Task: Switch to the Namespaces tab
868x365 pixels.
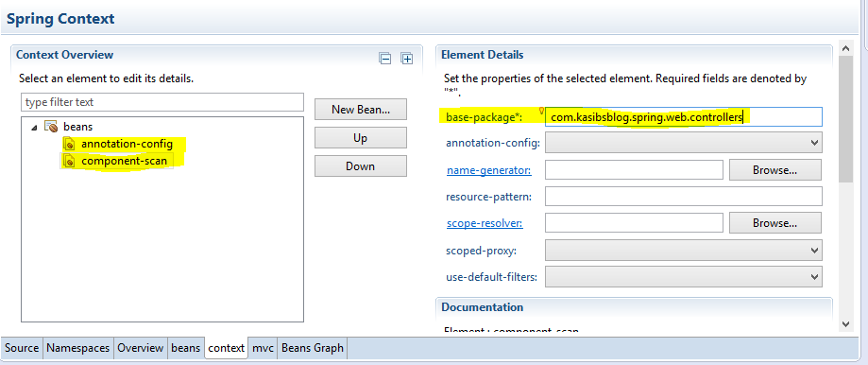Action: coord(78,348)
